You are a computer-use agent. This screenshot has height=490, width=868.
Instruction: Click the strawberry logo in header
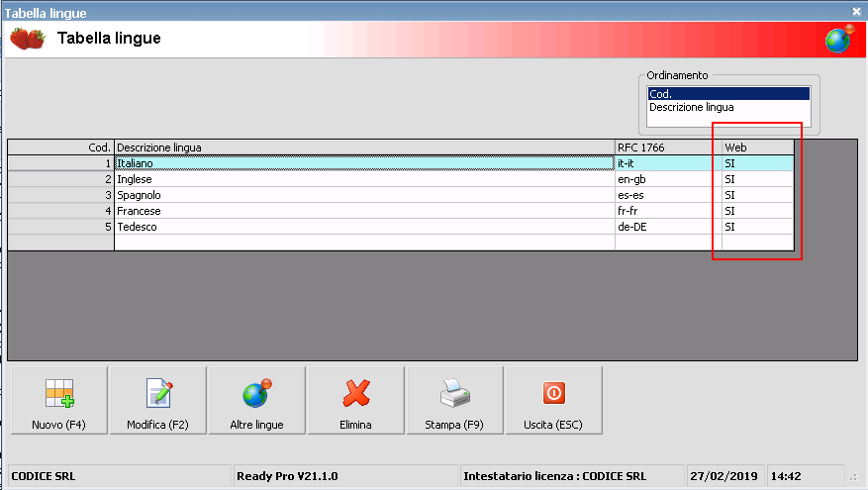pyautogui.click(x=28, y=39)
